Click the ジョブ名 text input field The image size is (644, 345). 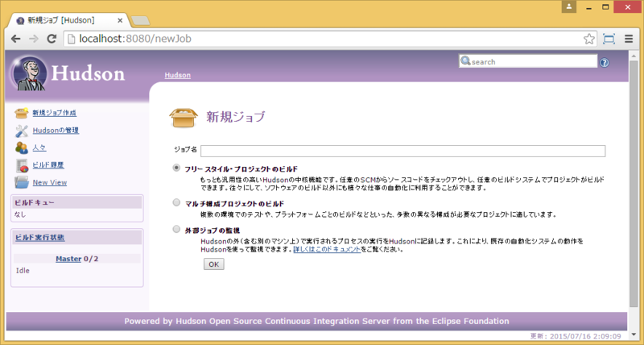[x=403, y=151]
